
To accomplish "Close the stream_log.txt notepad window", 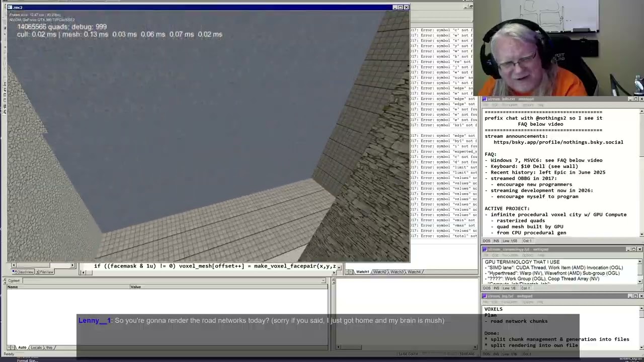I will point(640,296).
